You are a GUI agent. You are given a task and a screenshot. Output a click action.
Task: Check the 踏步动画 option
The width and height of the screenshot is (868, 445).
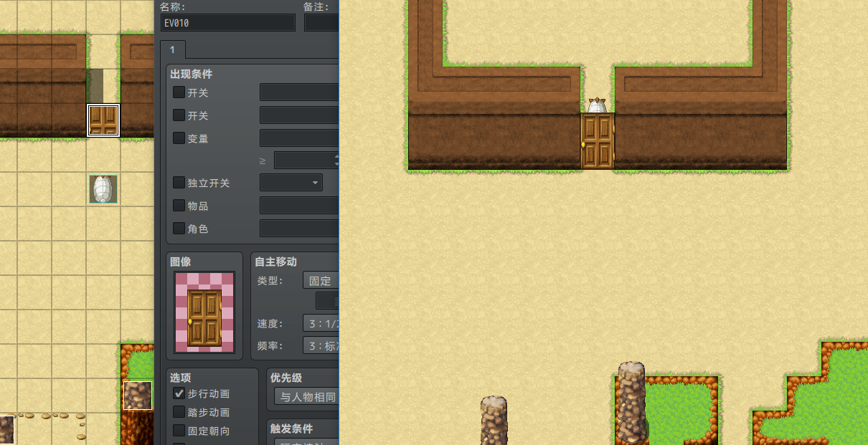[179, 412]
